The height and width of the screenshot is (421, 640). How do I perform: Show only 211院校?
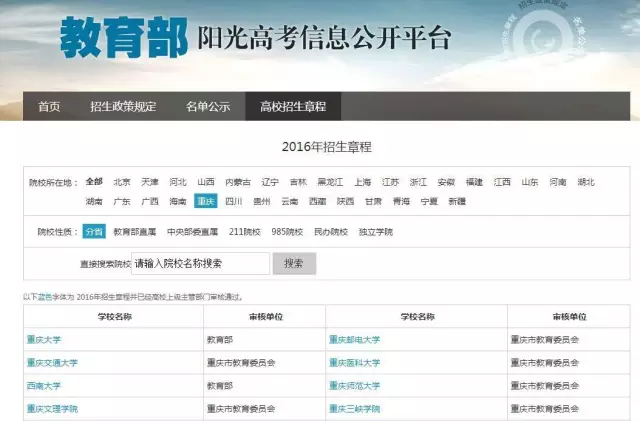click(245, 232)
